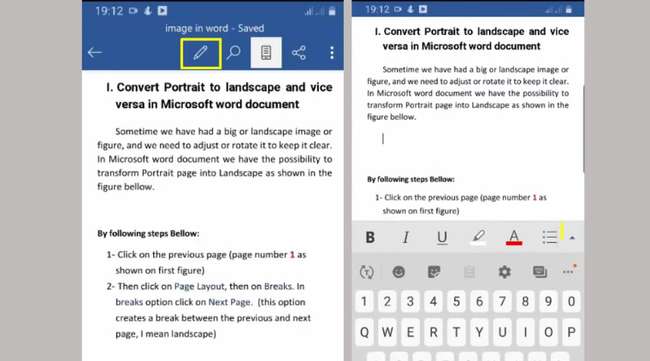Toggle Mobile View reading layout icon
The width and height of the screenshot is (650, 361).
coord(266,53)
